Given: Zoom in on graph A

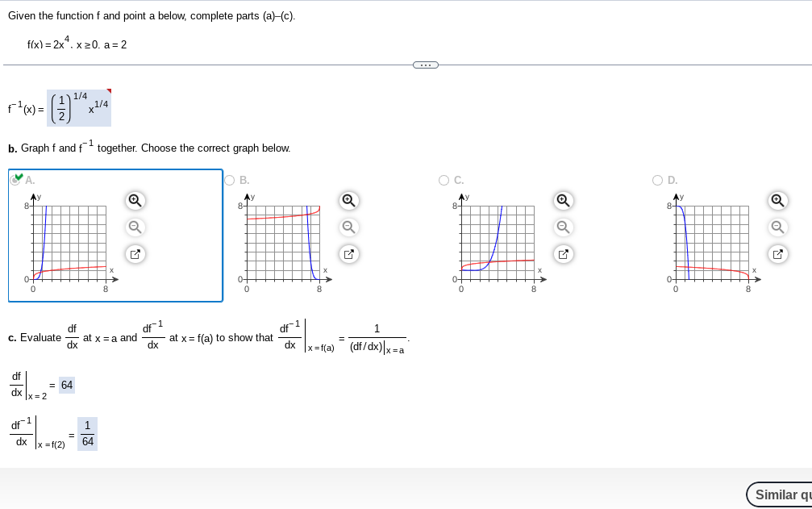Looking at the screenshot, I should pos(135,200).
